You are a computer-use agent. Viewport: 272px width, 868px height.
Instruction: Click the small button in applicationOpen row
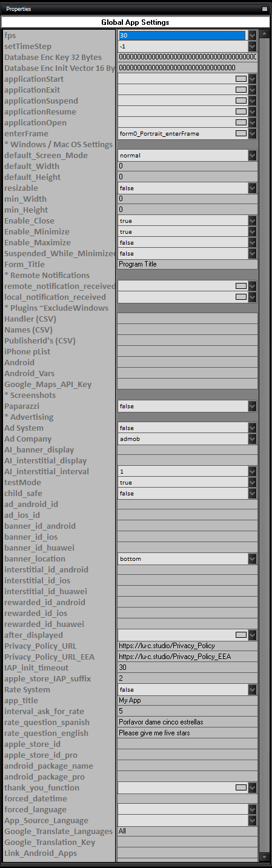[x=241, y=123]
